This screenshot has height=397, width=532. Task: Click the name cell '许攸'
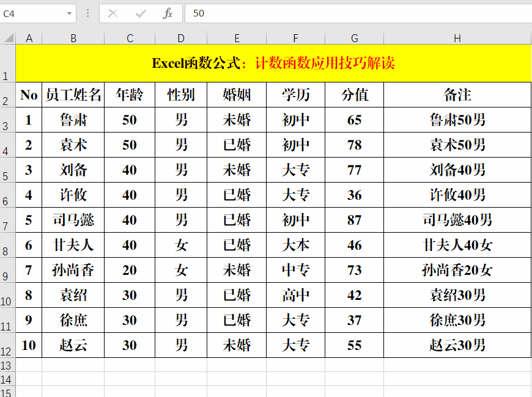(x=73, y=195)
